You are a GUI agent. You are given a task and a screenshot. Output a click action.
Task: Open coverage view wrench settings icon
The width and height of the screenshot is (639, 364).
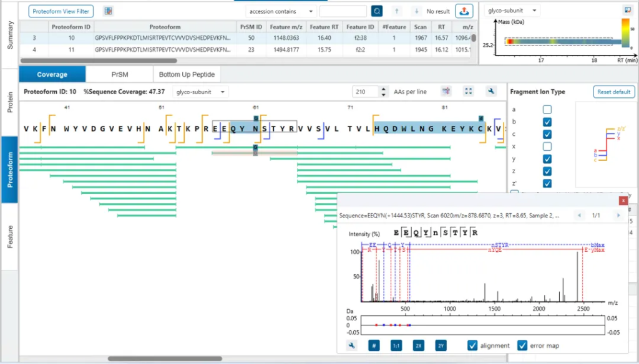point(492,92)
